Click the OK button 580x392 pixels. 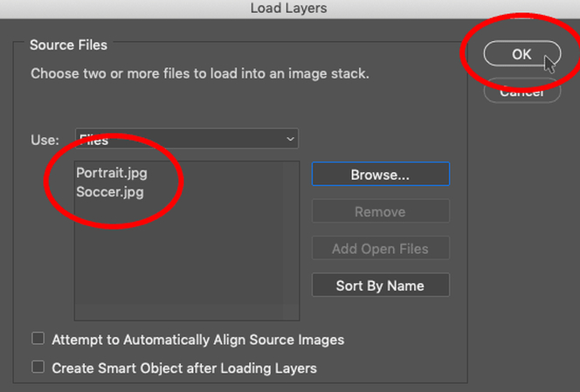pos(521,54)
